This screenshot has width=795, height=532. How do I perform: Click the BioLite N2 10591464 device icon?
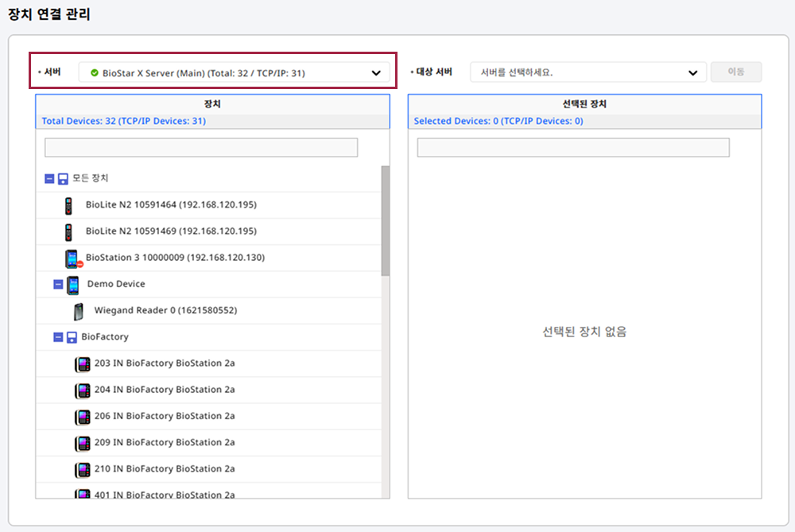pos(69,205)
